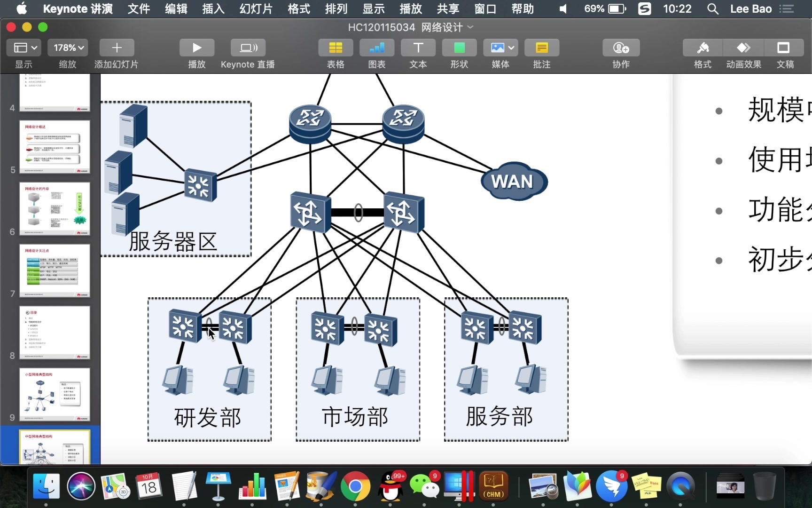Open the 显示 view options dropdown
The width and height of the screenshot is (812, 508).
(x=23, y=47)
